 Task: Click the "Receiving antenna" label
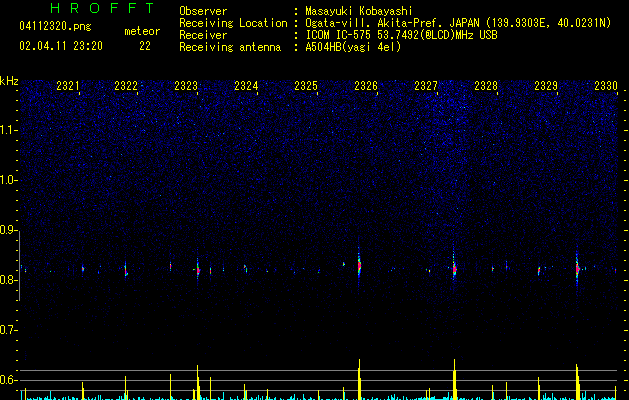tap(230, 47)
